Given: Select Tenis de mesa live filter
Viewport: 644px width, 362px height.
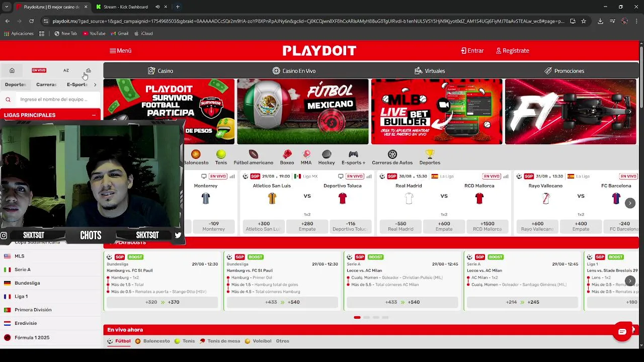Looking at the screenshot, I should (220, 341).
